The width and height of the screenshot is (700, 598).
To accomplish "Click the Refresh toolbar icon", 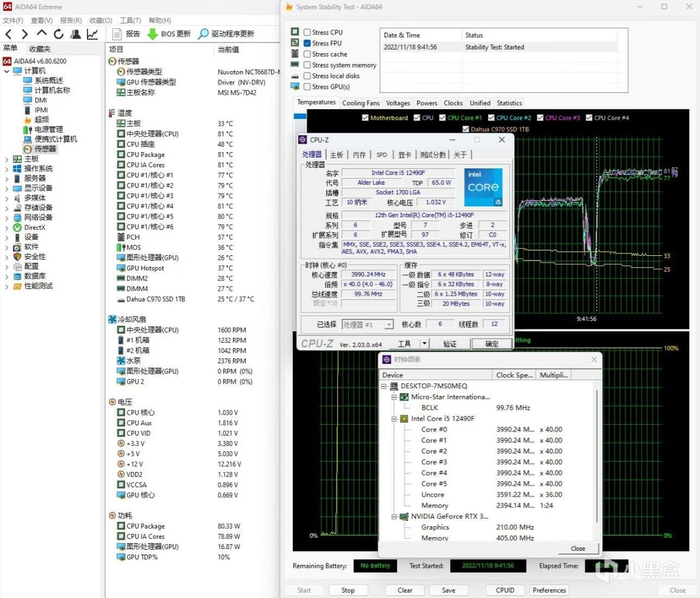I will [59, 34].
